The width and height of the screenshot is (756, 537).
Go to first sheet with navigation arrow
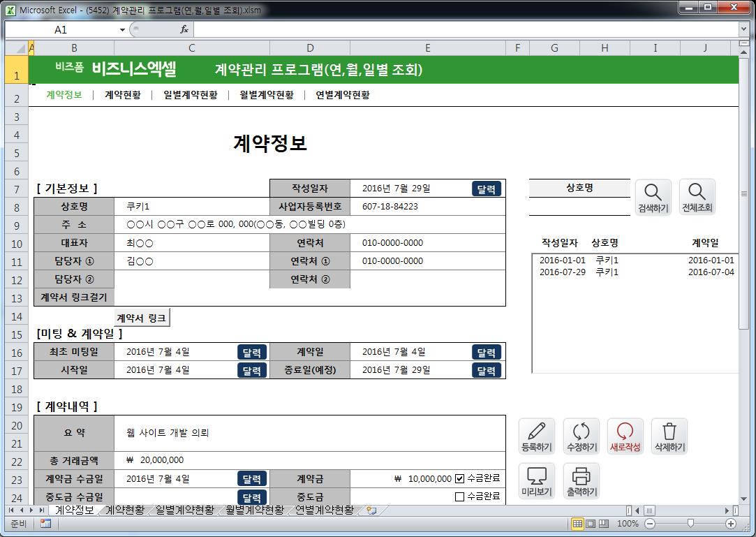tap(11, 510)
